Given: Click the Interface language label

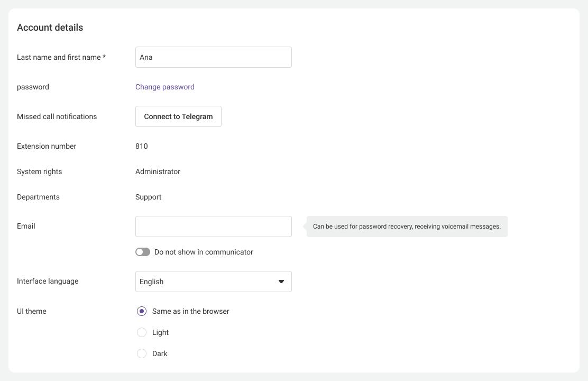Looking at the screenshot, I should (x=48, y=282).
